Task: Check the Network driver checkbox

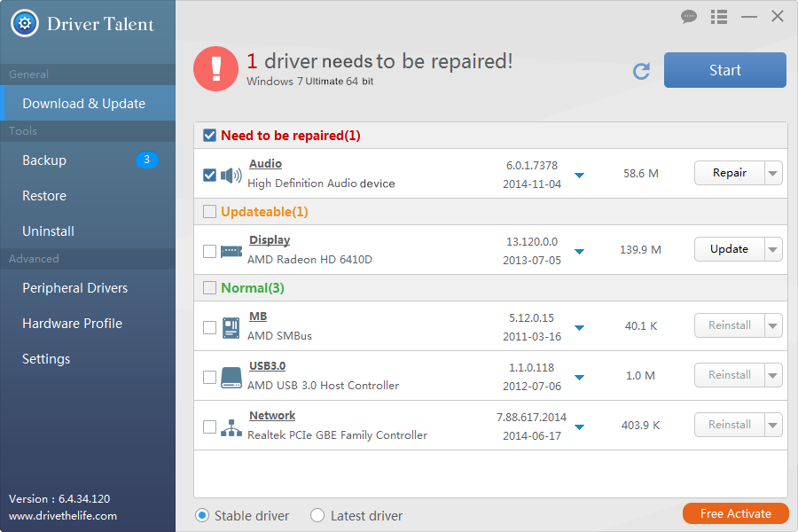Action: click(x=209, y=426)
